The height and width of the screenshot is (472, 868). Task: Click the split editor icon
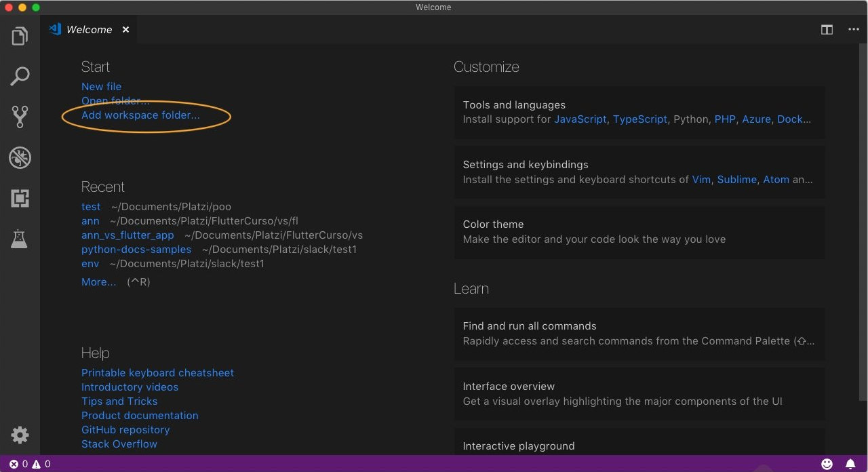(x=827, y=30)
